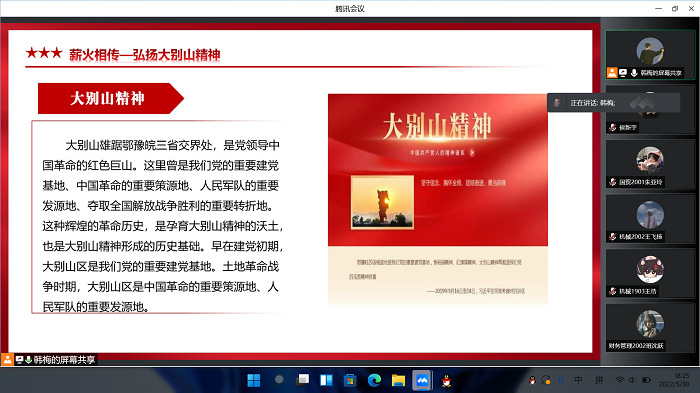Click the muted mic icon next to 机械2002王飞扬
Image resolution: width=700 pixels, height=393 pixels.
pos(613,236)
